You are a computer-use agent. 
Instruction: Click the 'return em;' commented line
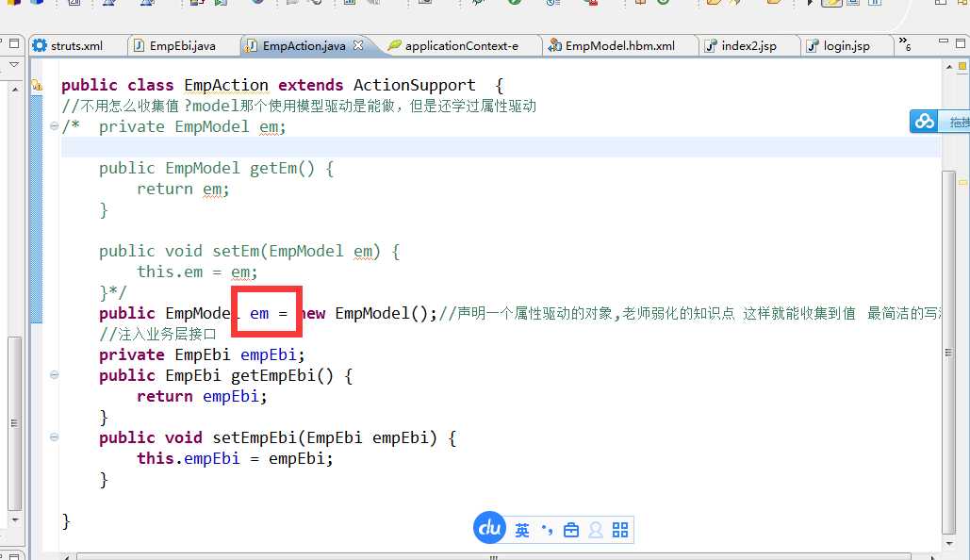click(x=183, y=189)
